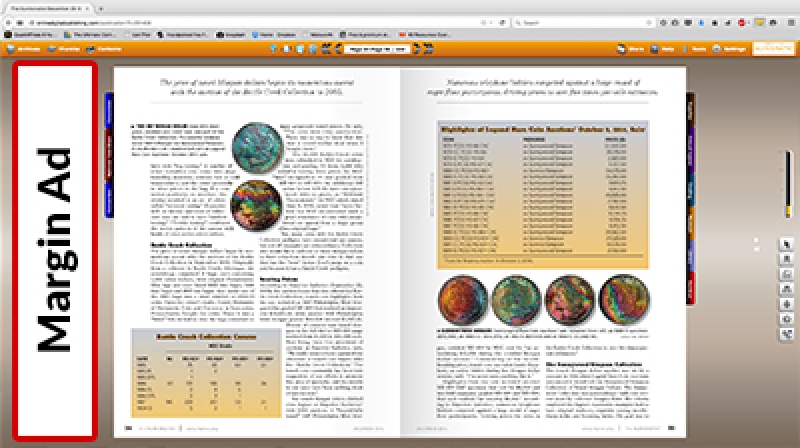Jump to the last page double arrow
The width and height of the screenshot is (800, 448).
429,49
